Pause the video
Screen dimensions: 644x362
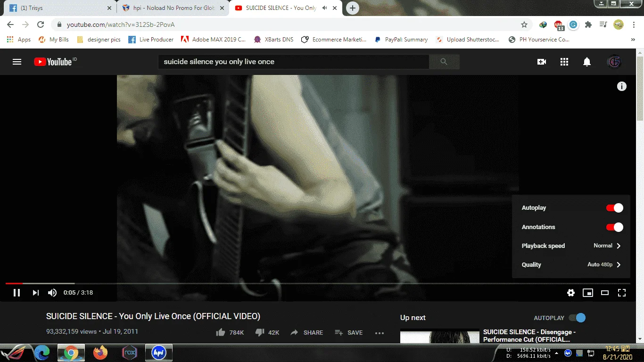[17, 293]
